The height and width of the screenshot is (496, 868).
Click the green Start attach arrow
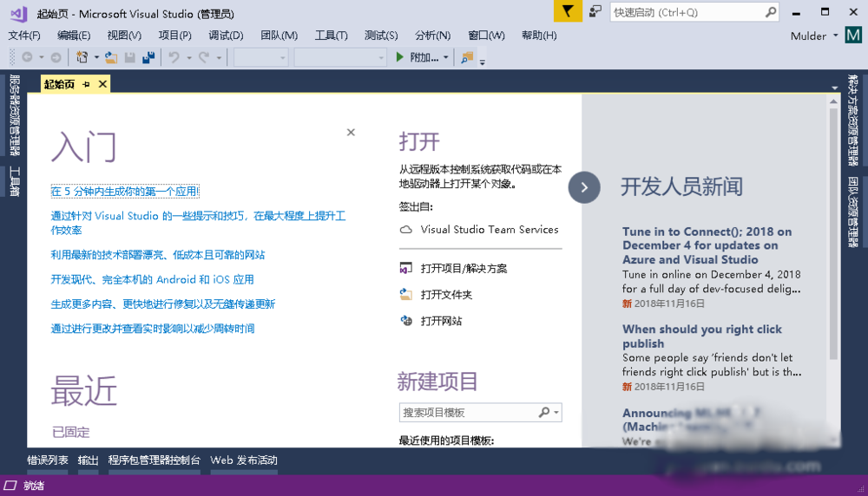click(x=399, y=57)
